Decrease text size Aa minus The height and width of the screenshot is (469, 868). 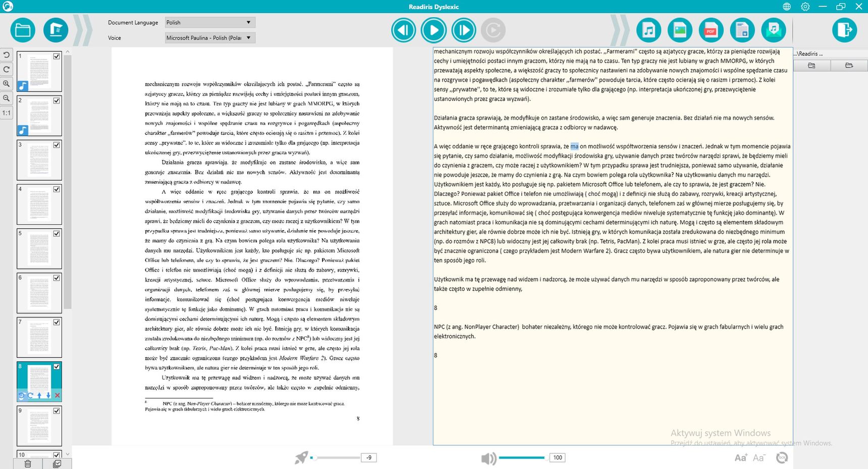[759, 458]
